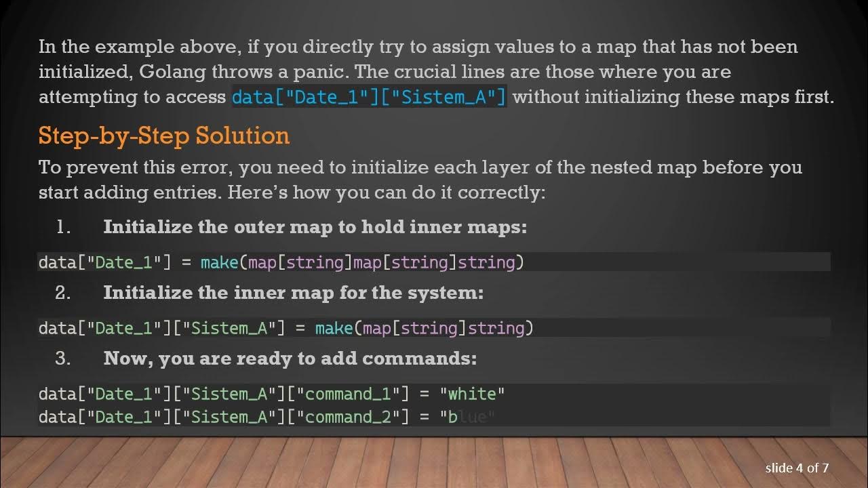Screen dimensions: 868x488
Task: Click the list number "2." marker
Action: point(64,293)
